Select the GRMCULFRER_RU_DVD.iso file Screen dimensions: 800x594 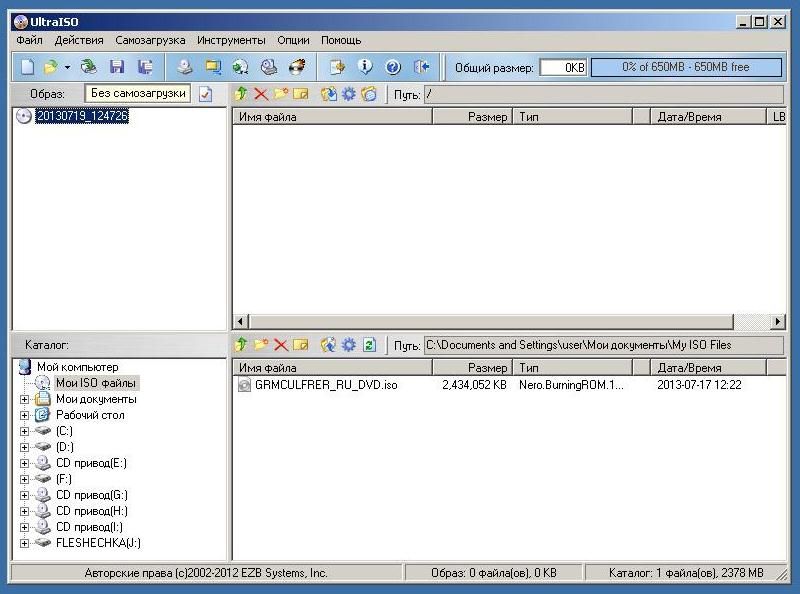326,385
